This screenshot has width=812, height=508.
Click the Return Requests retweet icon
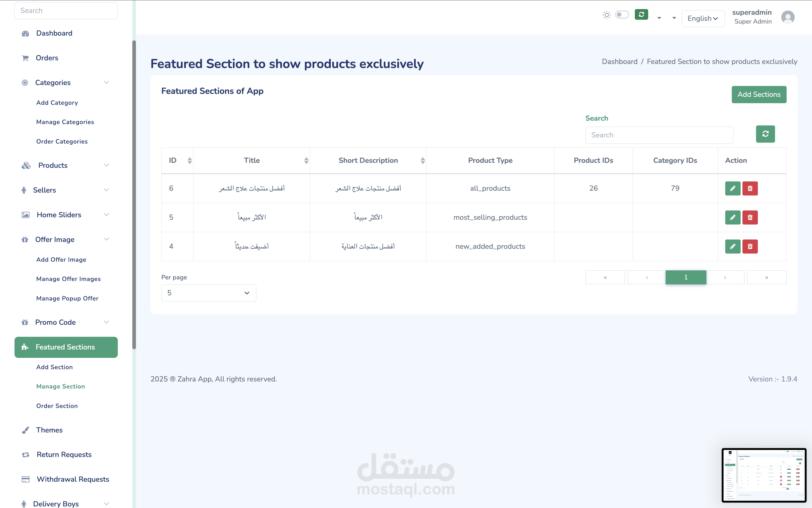pyautogui.click(x=26, y=454)
